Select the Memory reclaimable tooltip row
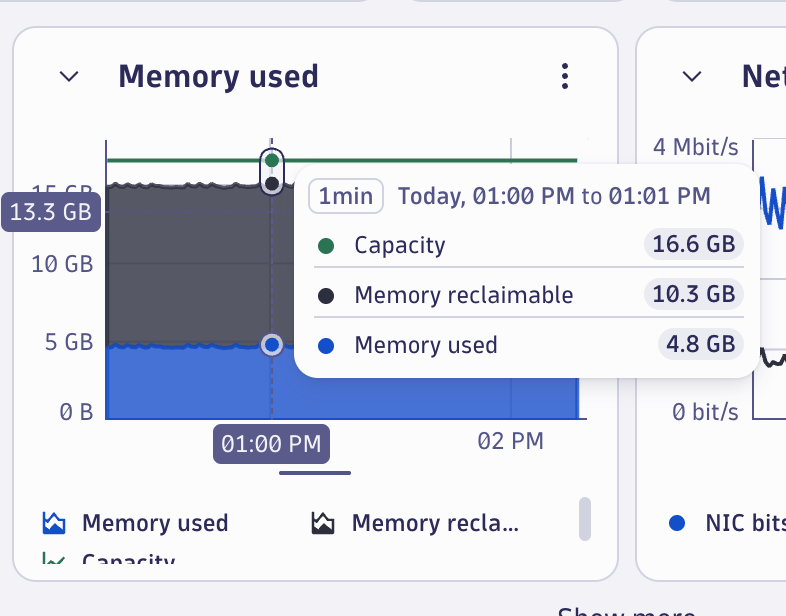 pos(525,295)
